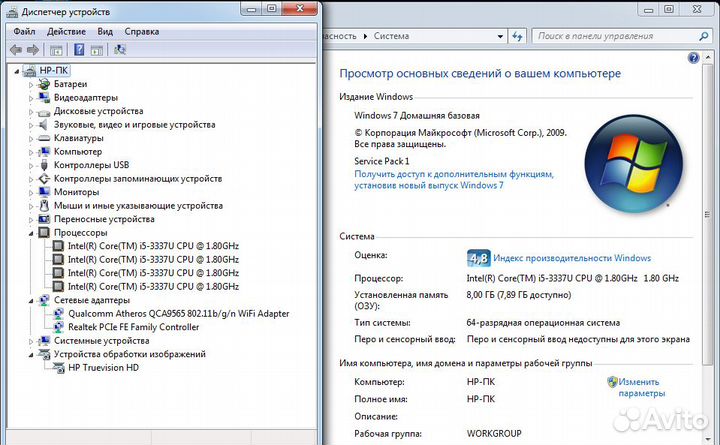Collapse the Процессоры category
Image resolution: width=720 pixels, height=445 pixels.
tap(31, 233)
